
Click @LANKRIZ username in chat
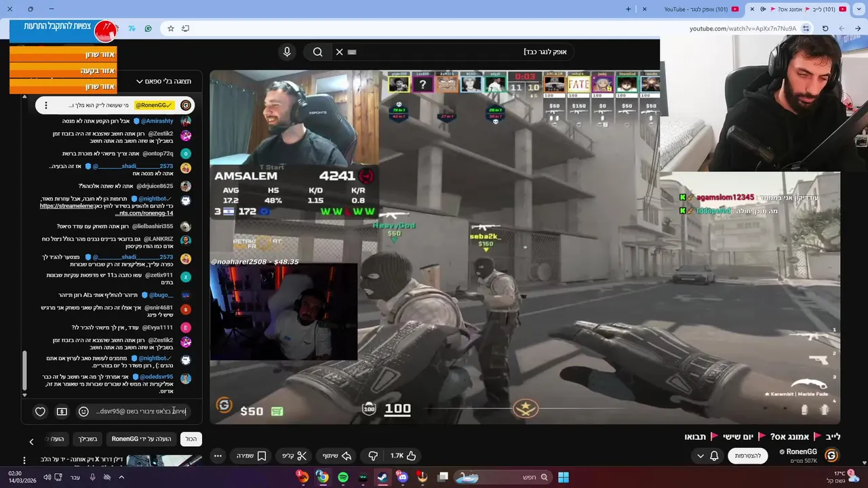pyautogui.click(x=159, y=239)
